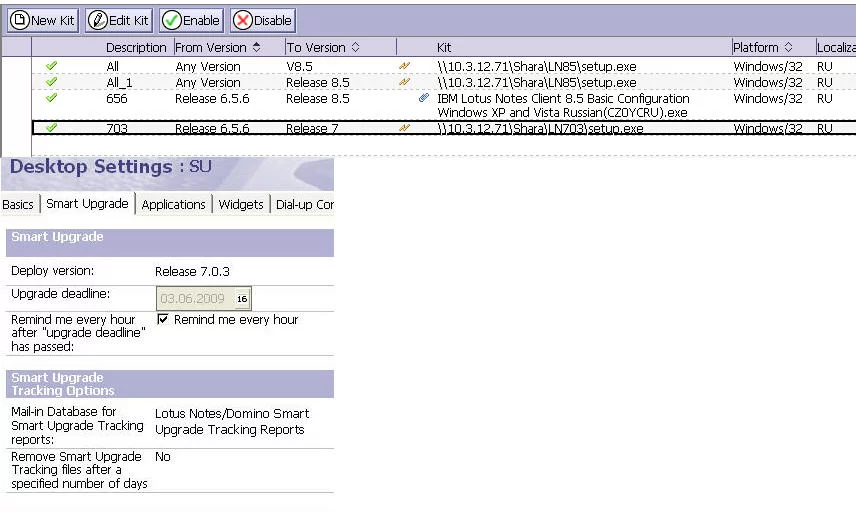Click the New Kit button
856x512 pixels.
[42, 20]
